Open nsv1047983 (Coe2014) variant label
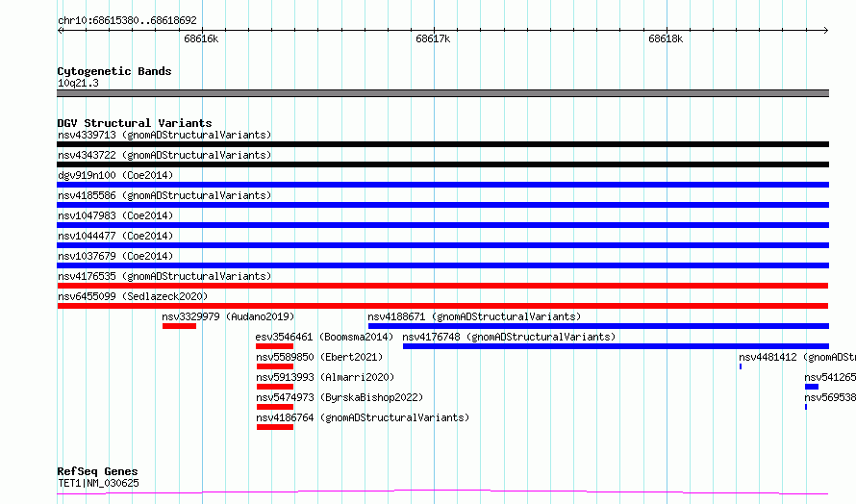856x504 pixels. (115, 215)
